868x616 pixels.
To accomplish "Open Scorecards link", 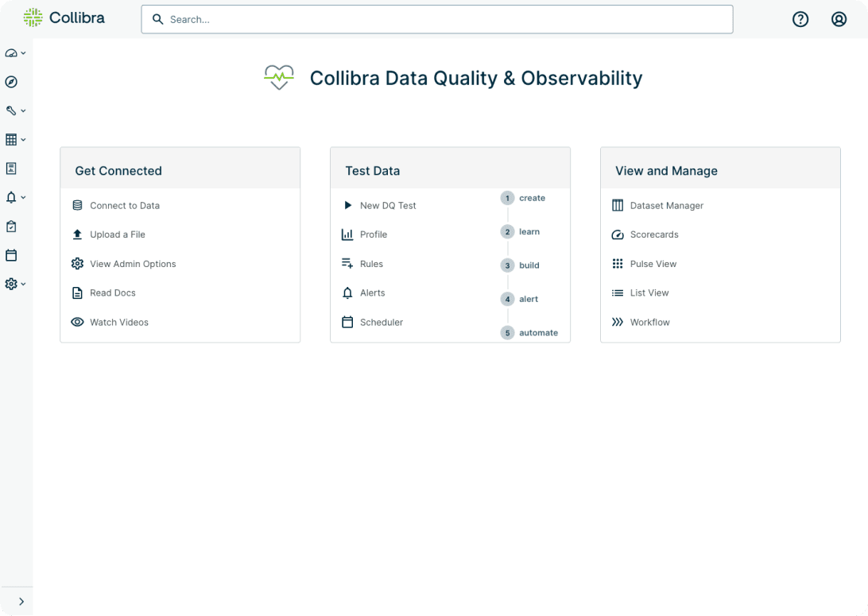I will [x=653, y=234].
